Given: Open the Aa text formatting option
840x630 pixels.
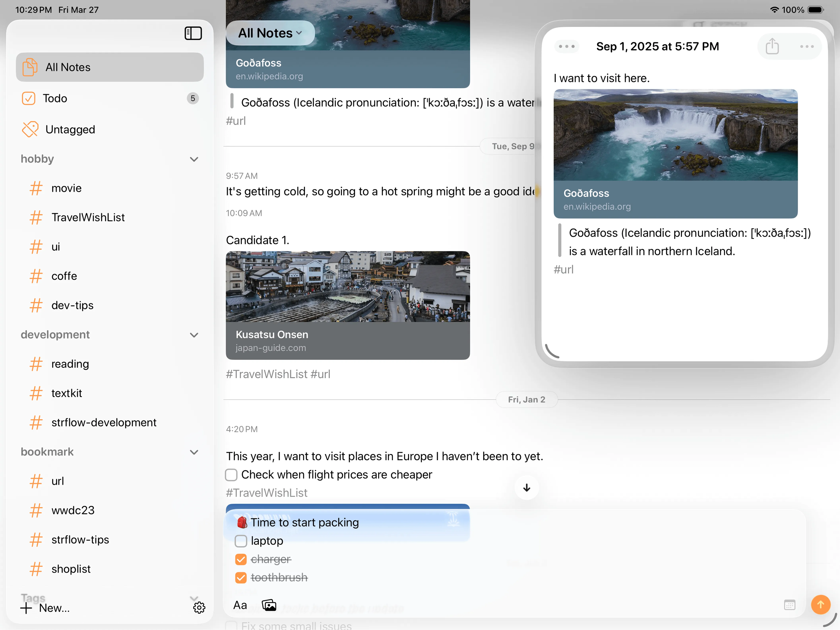Looking at the screenshot, I should pyautogui.click(x=240, y=605).
